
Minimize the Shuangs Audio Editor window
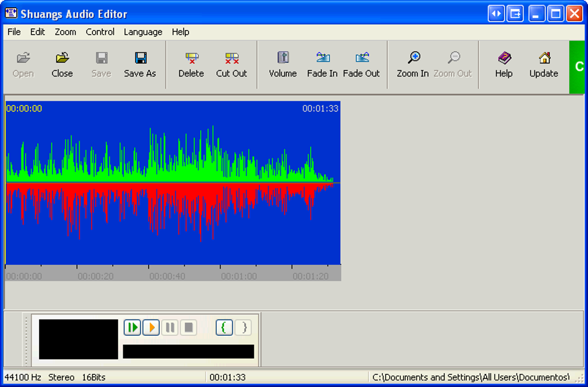537,14
